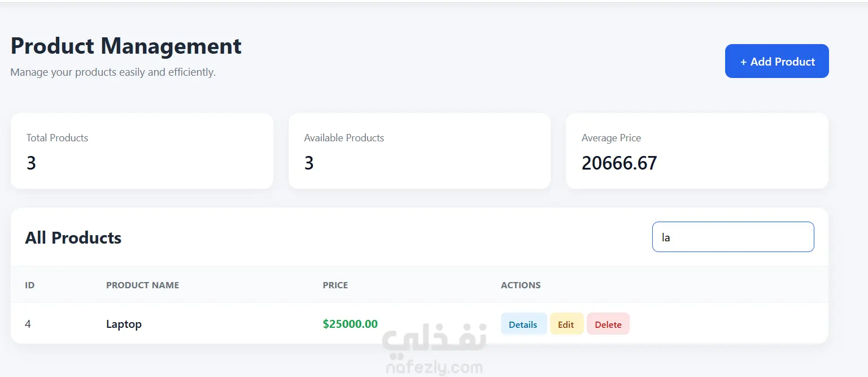Click the "Manage your products easily" subtitle
This screenshot has height=377, width=868.
point(113,72)
